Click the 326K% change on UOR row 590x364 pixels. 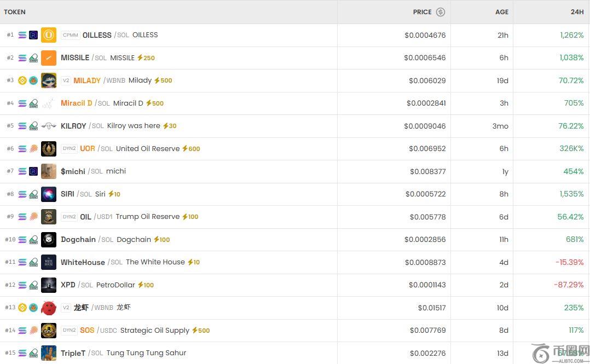tap(571, 149)
